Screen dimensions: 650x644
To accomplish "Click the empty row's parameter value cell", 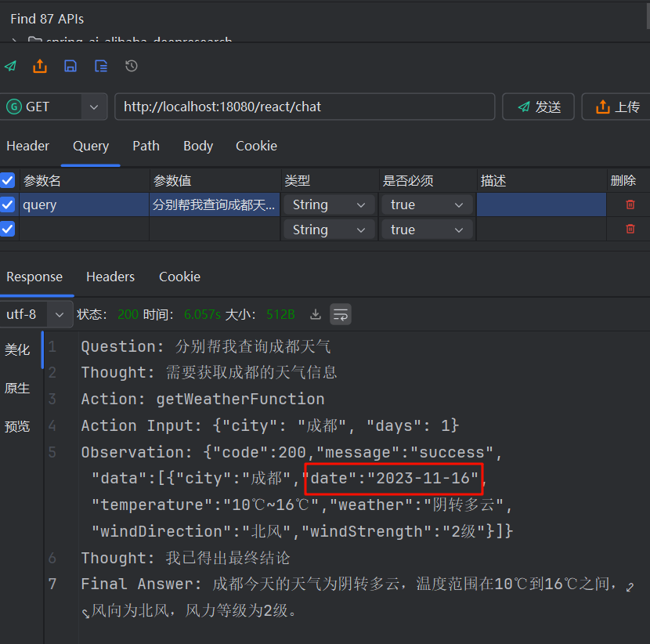I will [x=215, y=229].
